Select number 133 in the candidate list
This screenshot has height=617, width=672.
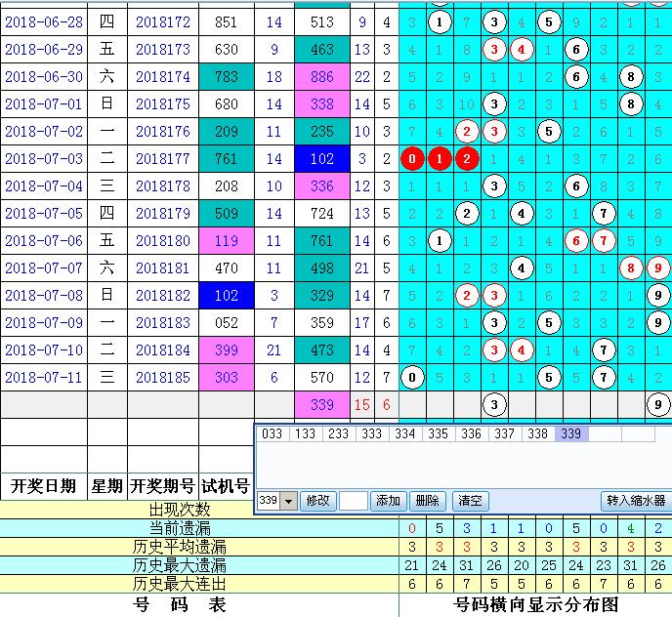pyautogui.click(x=305, y=433)
